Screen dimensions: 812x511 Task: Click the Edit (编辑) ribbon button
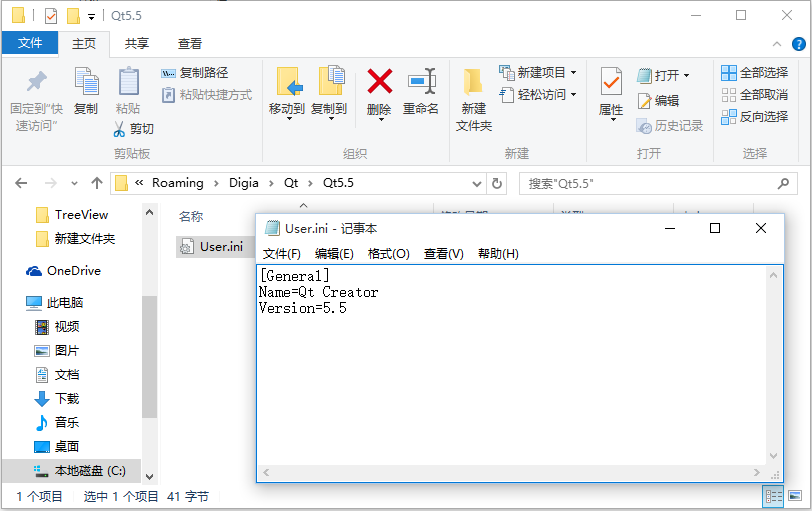[658, 100]
